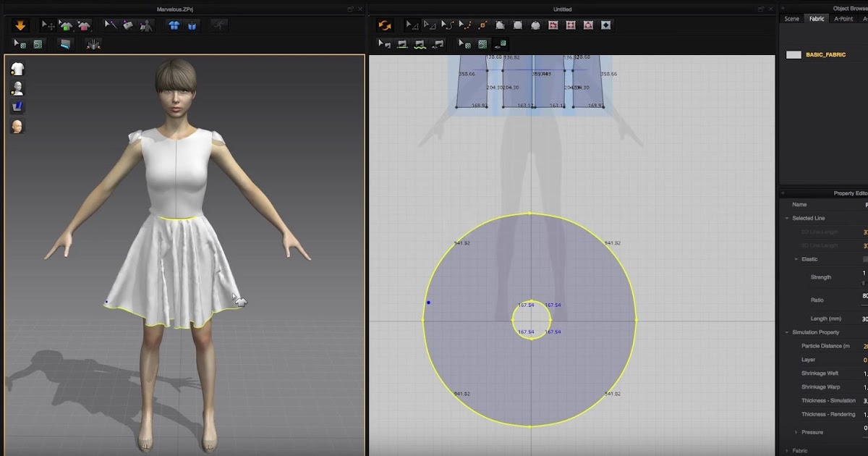868x456 pixels.
Task: Select the Polygon creation tool
Action: [501, 27]
